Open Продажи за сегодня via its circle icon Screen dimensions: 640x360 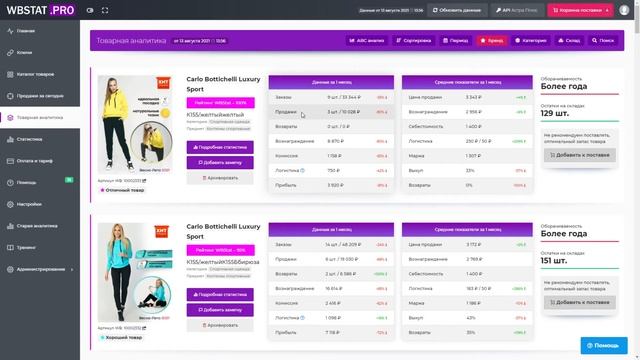tap(10, 96)
